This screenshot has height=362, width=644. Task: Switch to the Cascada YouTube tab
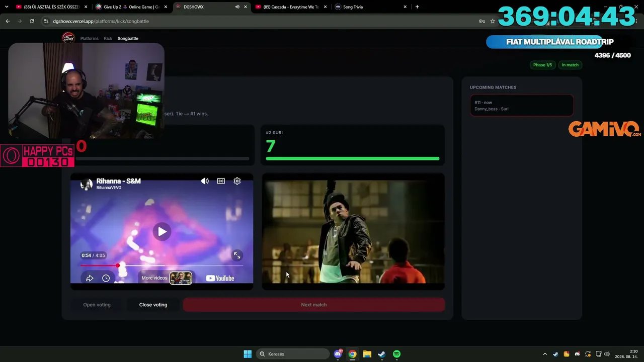[290, 7]
